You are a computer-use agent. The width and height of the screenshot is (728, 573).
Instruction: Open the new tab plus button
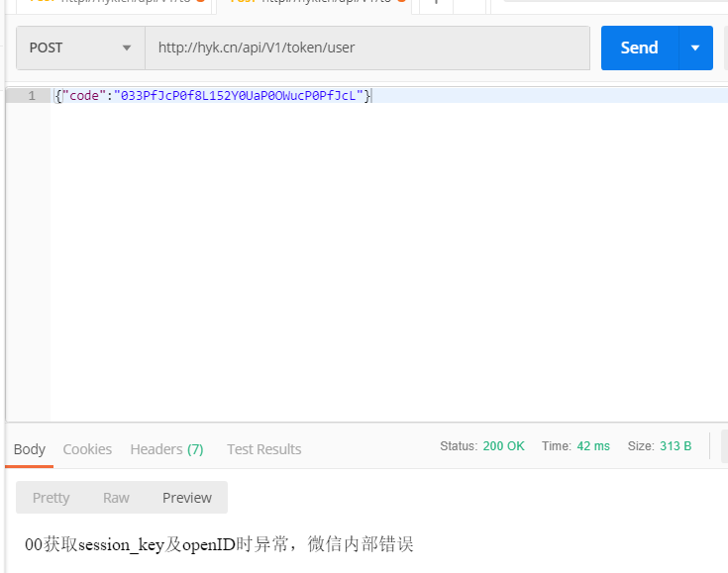pos(436,4)
